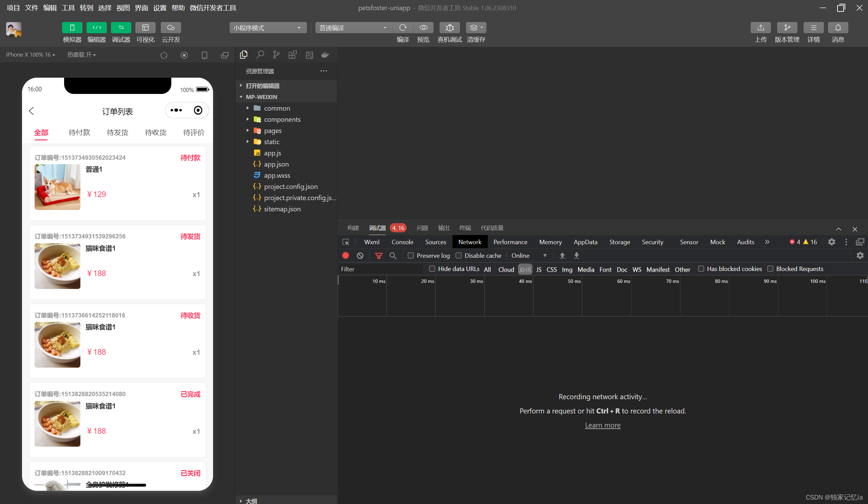Open the 云开发 cloud development icon
868x504 pixels.
[171, 27]
